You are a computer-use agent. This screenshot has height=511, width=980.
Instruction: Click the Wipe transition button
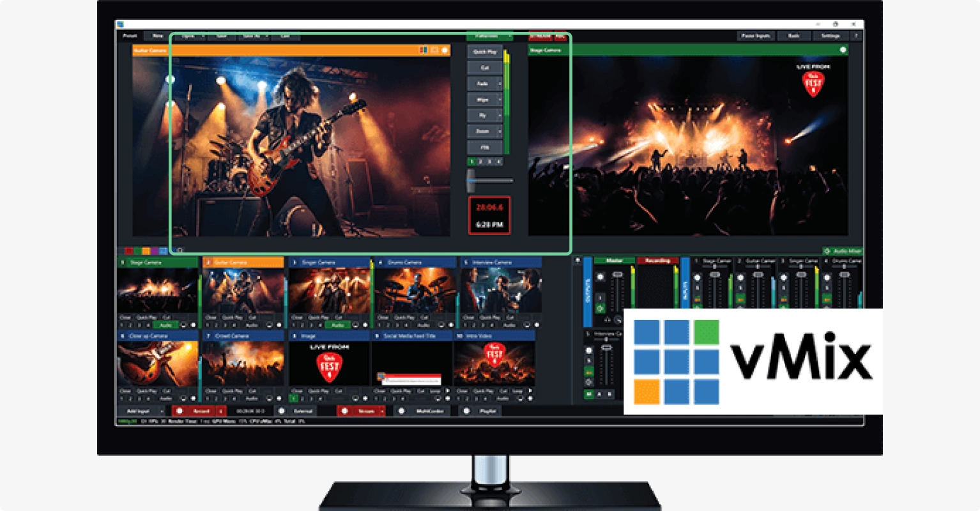[482, 100]
